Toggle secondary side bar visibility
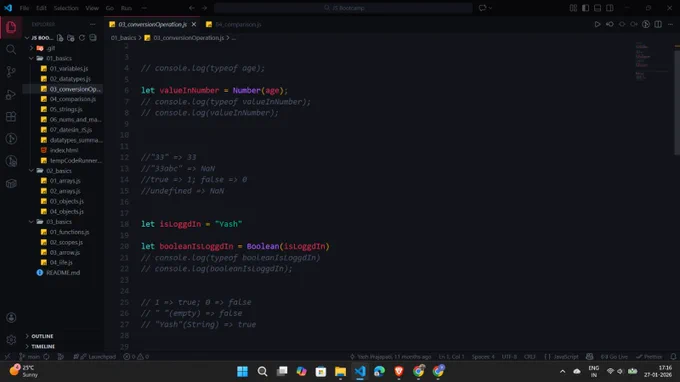 610,8
